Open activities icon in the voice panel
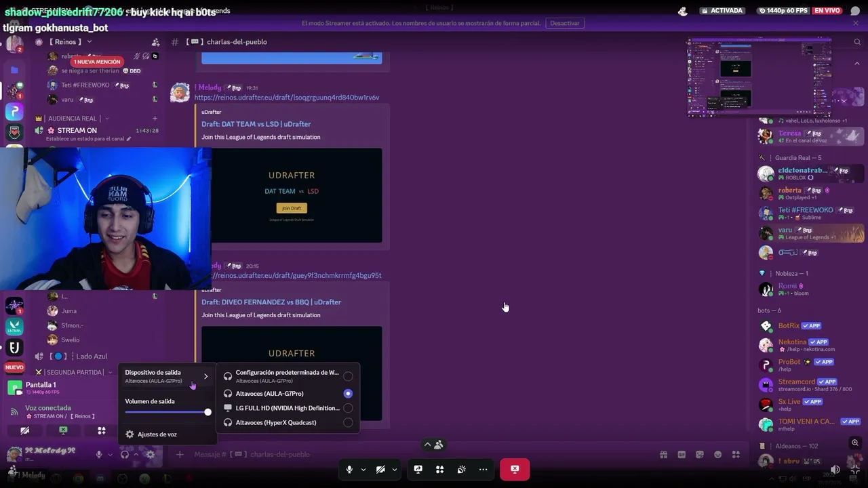 [x=101, y=430]
